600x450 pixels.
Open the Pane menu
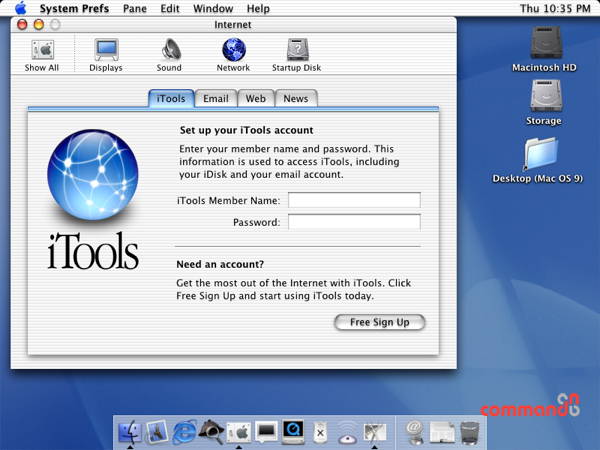(135, 8)
